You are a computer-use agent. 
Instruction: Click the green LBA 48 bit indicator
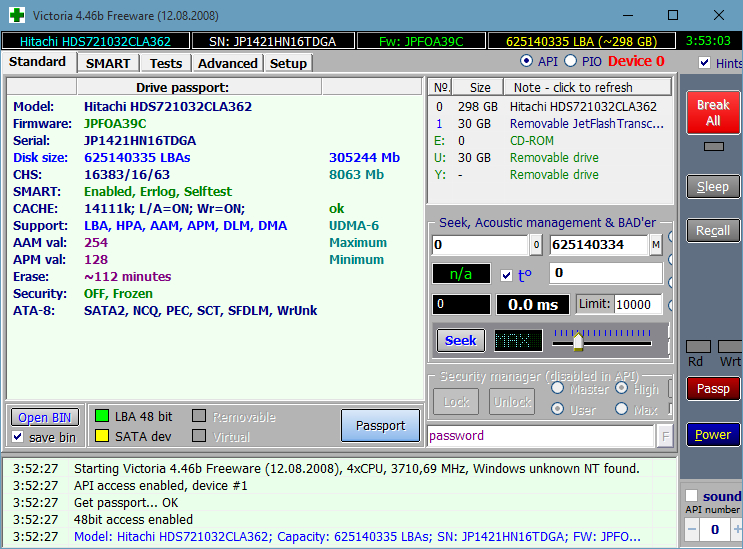[102, 416]
